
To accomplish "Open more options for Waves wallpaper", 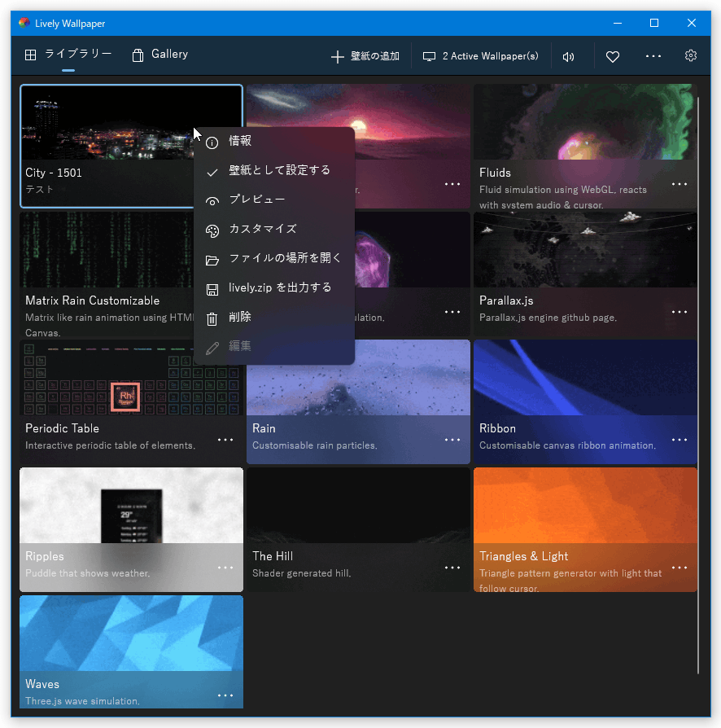I will 225,695.
